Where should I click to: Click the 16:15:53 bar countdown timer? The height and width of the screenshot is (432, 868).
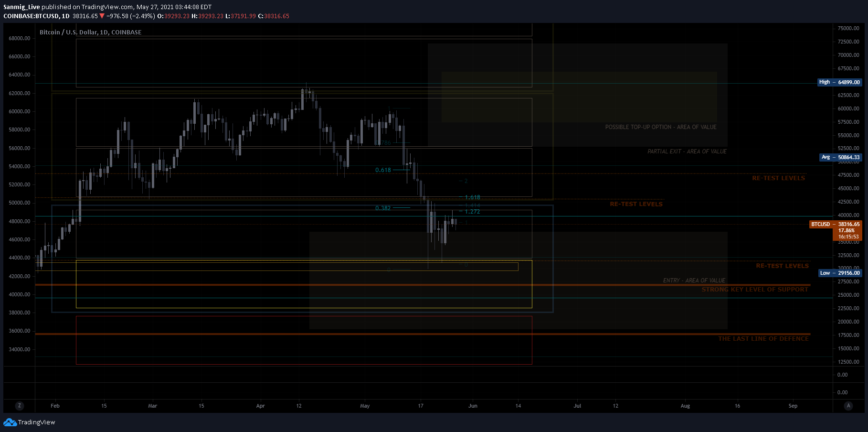(848, 237)
